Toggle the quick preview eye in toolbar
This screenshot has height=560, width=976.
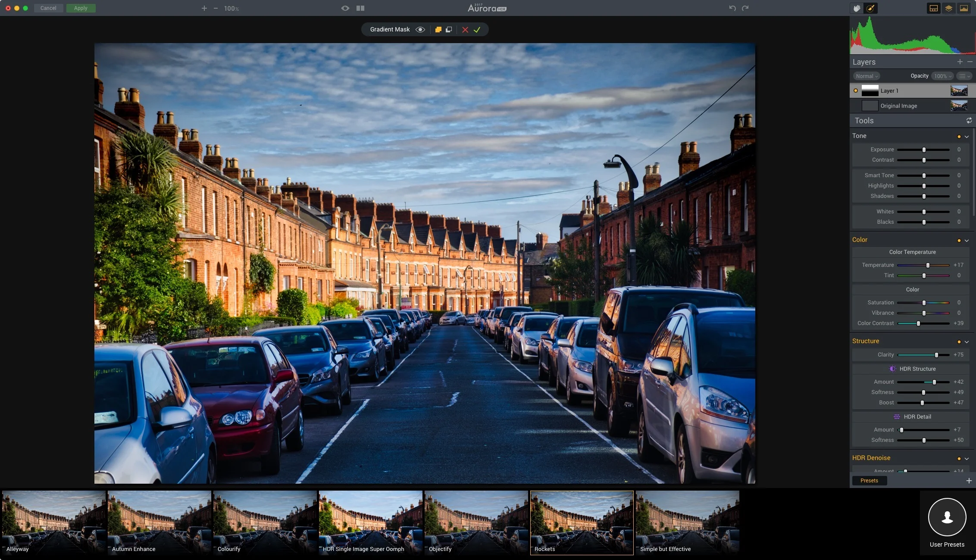click(x=345, y=8)
